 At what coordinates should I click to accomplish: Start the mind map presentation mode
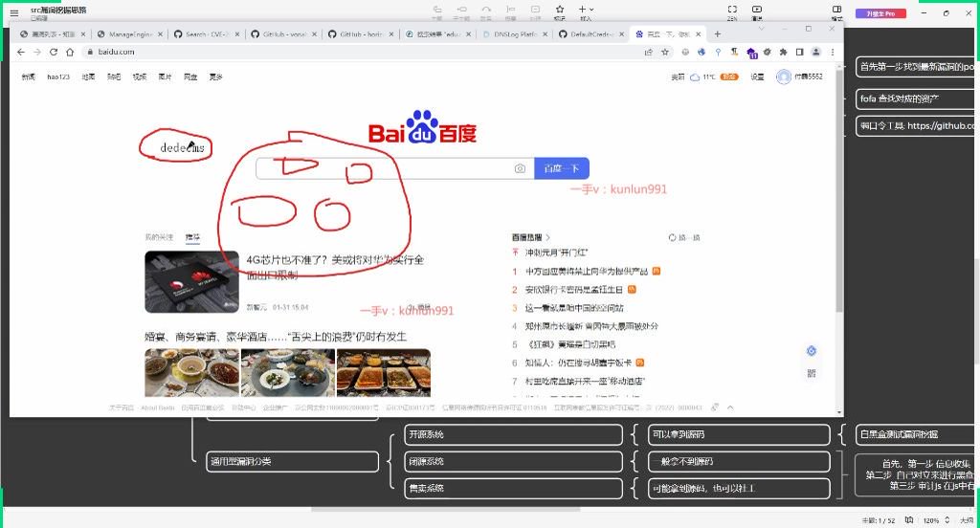coord(757,10)
